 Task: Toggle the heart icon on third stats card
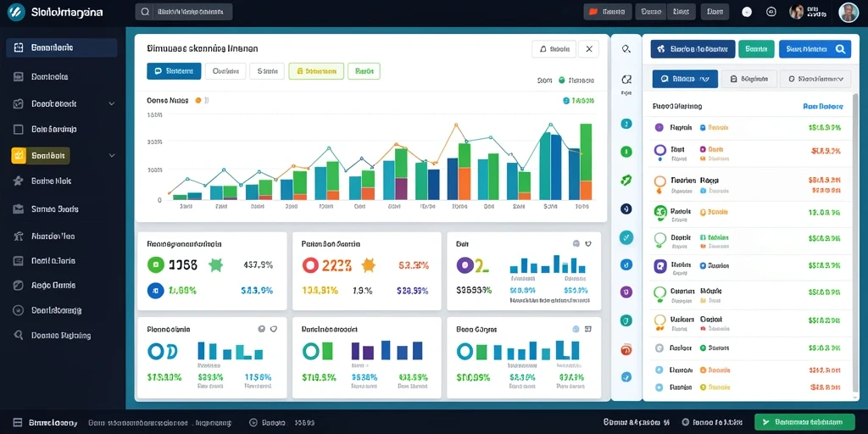pos(588,243)
